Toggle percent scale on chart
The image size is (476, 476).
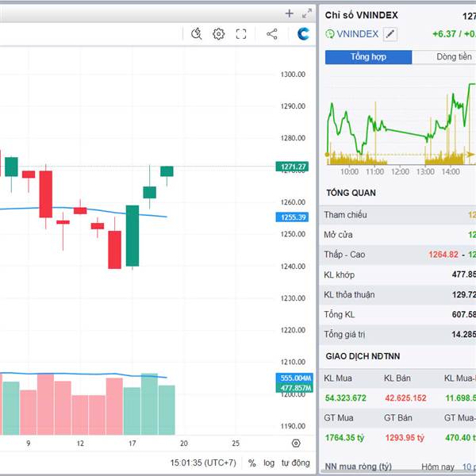point(252,463)
